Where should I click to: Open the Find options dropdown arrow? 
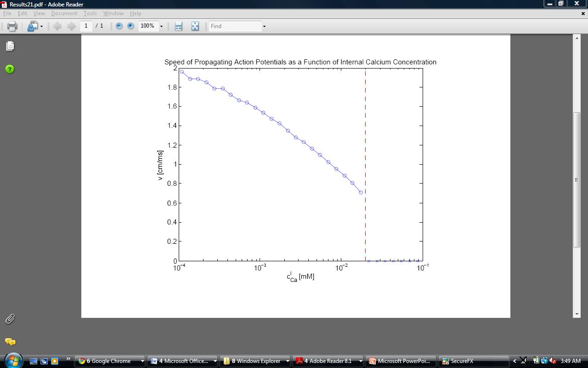tap(264, 26)
